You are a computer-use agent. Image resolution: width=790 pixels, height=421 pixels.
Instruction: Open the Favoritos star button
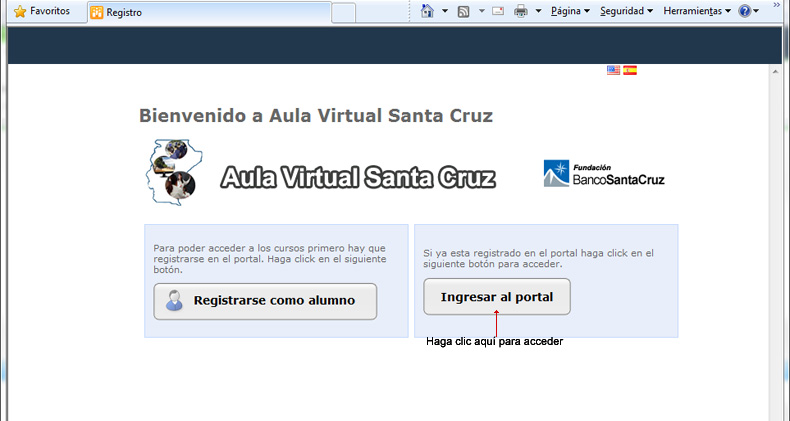tap(42, 11)
